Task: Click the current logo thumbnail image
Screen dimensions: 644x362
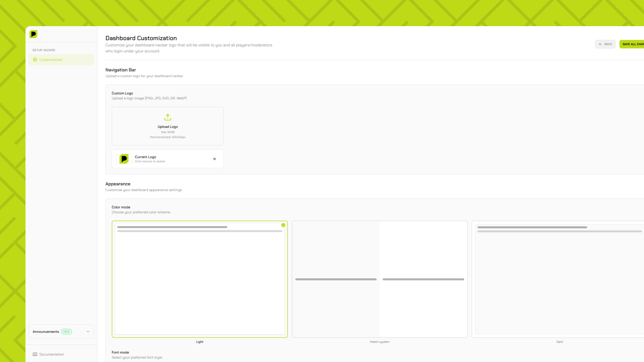Action: click(x=124, y=159)
